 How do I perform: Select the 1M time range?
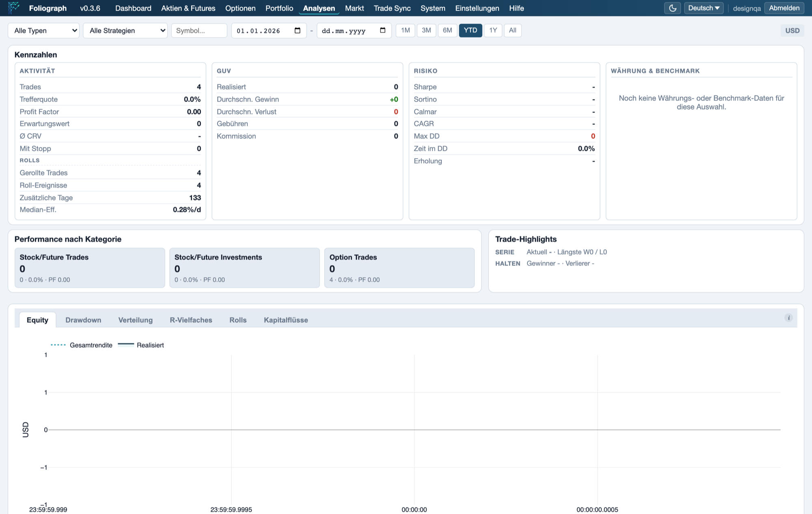click(x=405, y=30)
